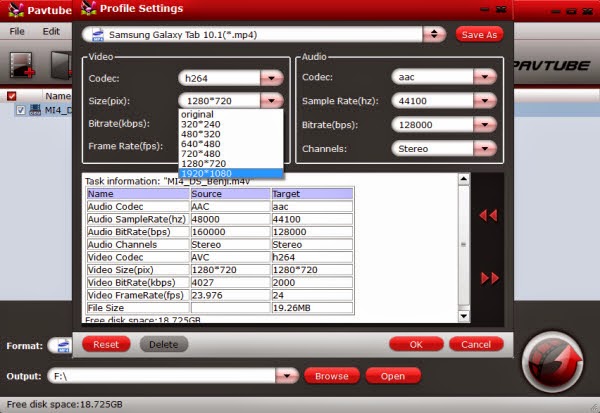This screenshot has width=600, height=413.
Task: Click task info scrollbar down arrow
Action: (464, 316)
